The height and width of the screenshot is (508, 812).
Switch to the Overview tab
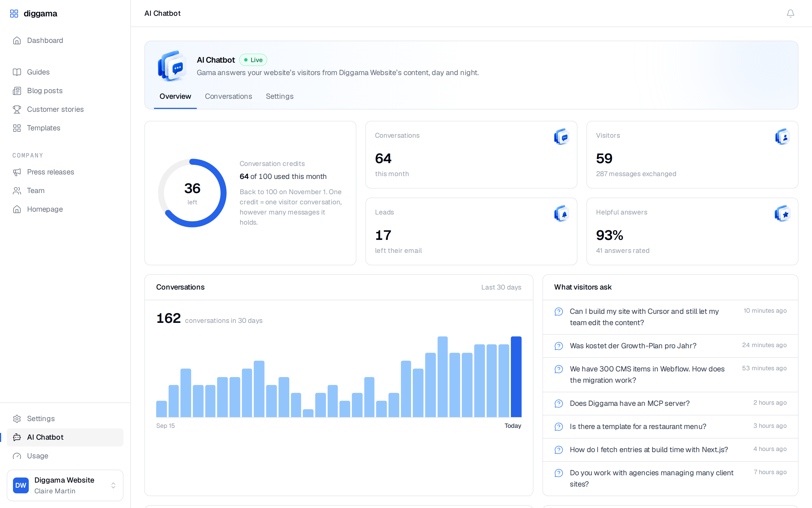pyautogui.click(x=175, y=97)
